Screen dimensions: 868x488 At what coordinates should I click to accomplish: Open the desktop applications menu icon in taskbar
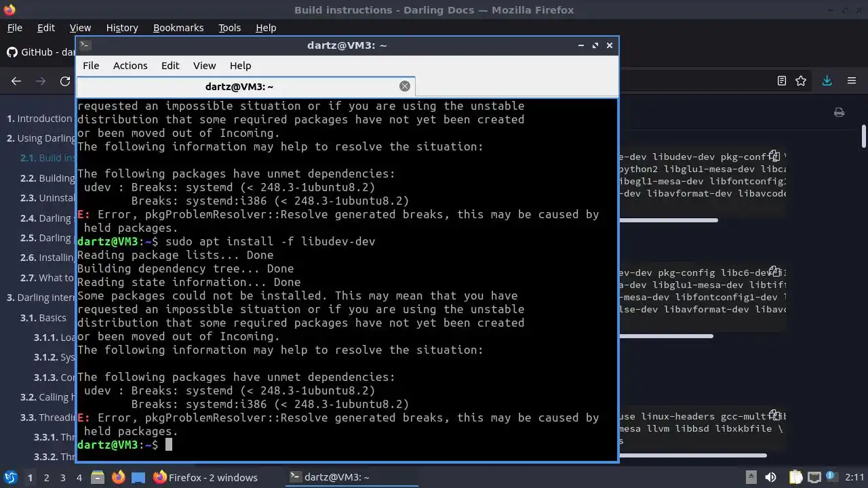pos(10,477)
